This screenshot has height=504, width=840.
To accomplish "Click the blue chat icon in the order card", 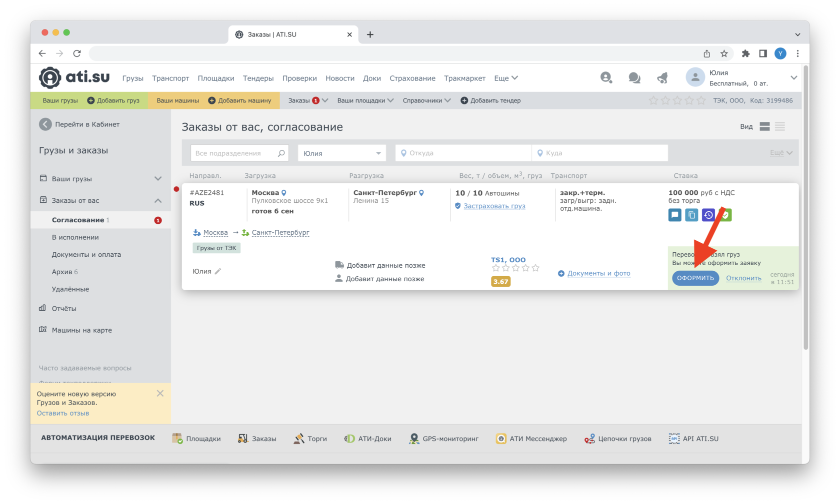I will coord(674,215).
